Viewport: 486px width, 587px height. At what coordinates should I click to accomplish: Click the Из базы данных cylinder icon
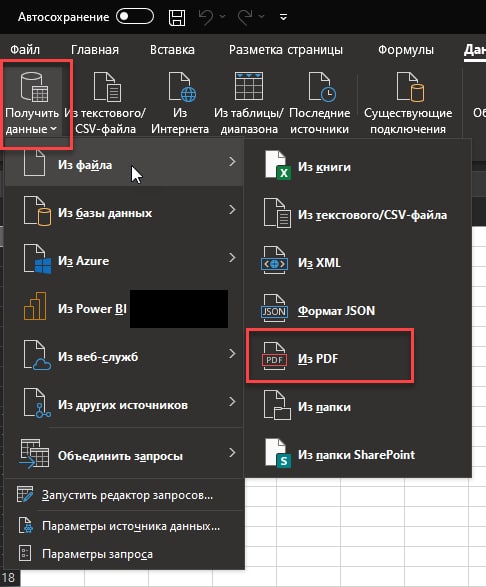click(37, 211)
